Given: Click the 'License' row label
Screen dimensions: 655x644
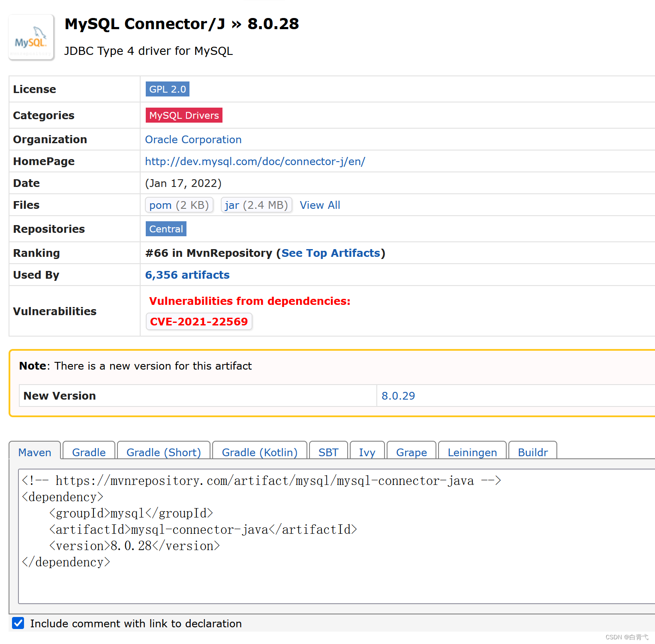Looking at the screenshot, I should pos(35,89).
